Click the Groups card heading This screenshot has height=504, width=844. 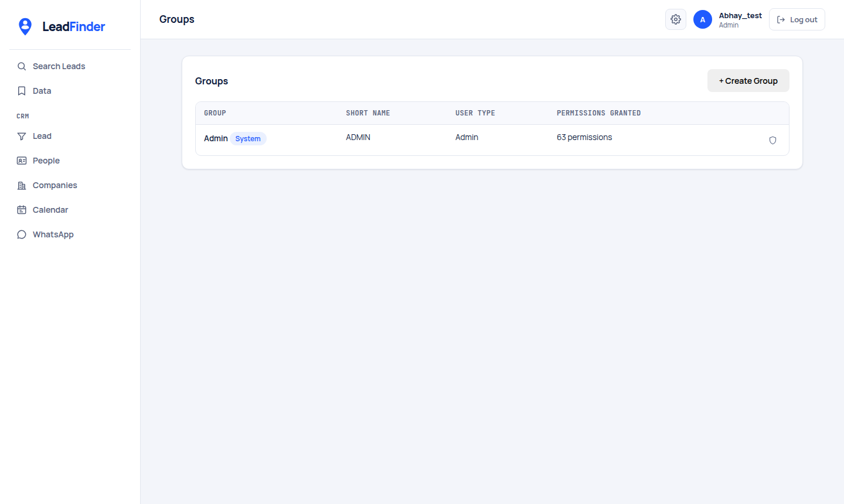tap(212, 81)
